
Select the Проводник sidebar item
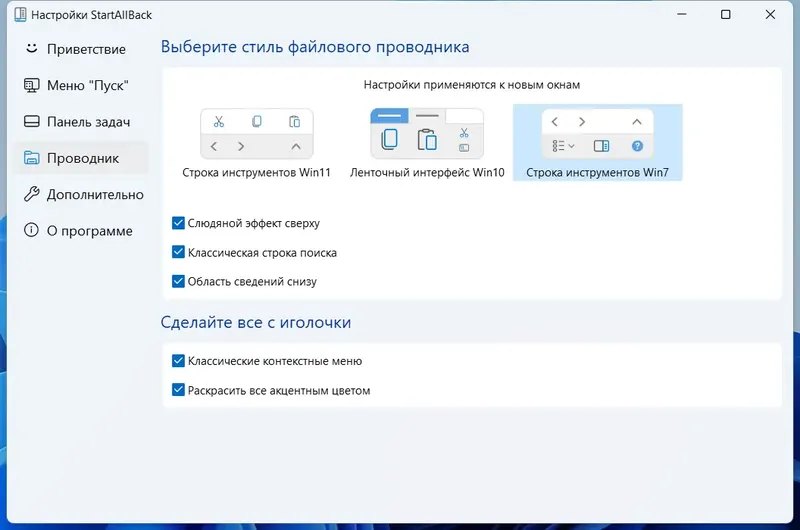click(82, 158)
